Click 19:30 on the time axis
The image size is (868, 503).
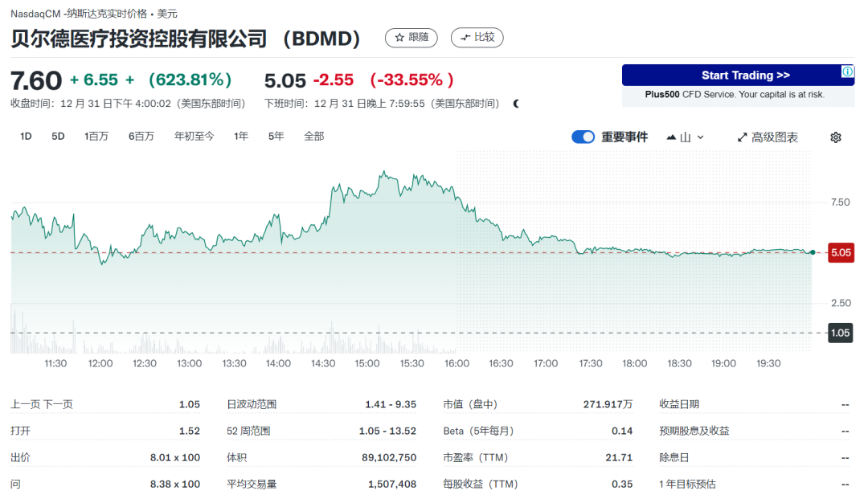coord(768,363)
